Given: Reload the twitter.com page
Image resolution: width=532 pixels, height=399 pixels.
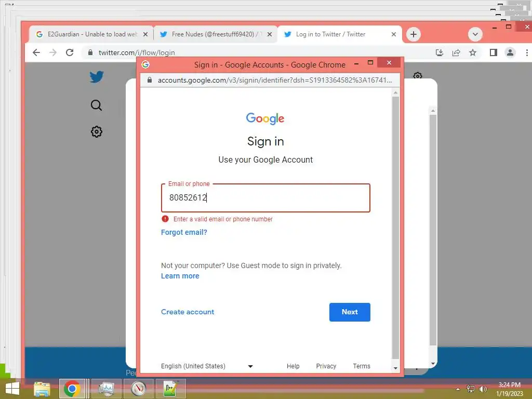Looking at the screenshot, I should (70, 52).
